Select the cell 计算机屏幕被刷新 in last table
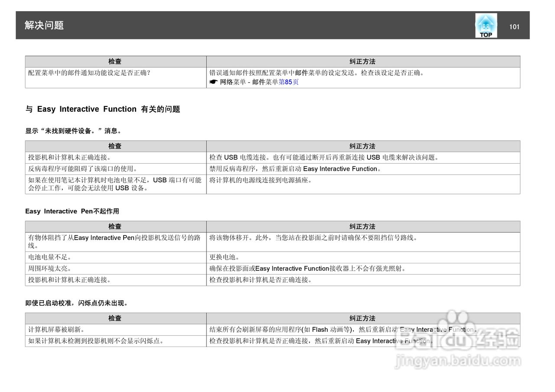Image resolution: width=555 pixels, height=392 pixels. 56,330
